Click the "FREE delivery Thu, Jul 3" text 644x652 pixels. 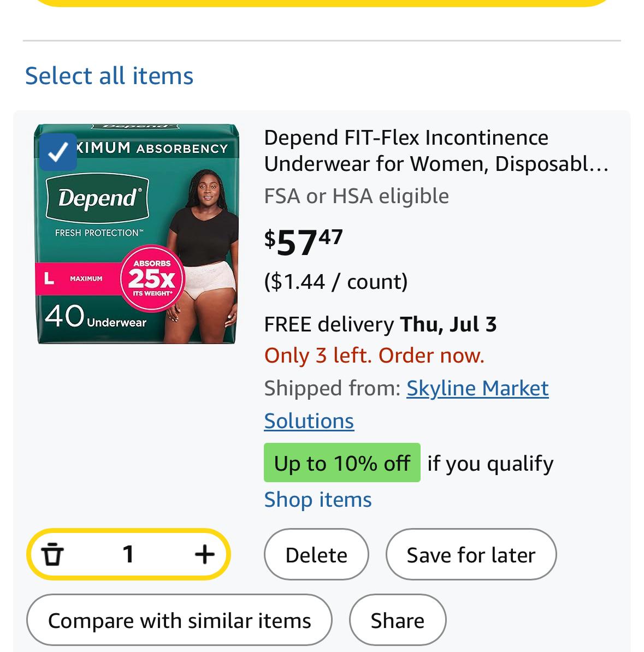pos(380,324)
